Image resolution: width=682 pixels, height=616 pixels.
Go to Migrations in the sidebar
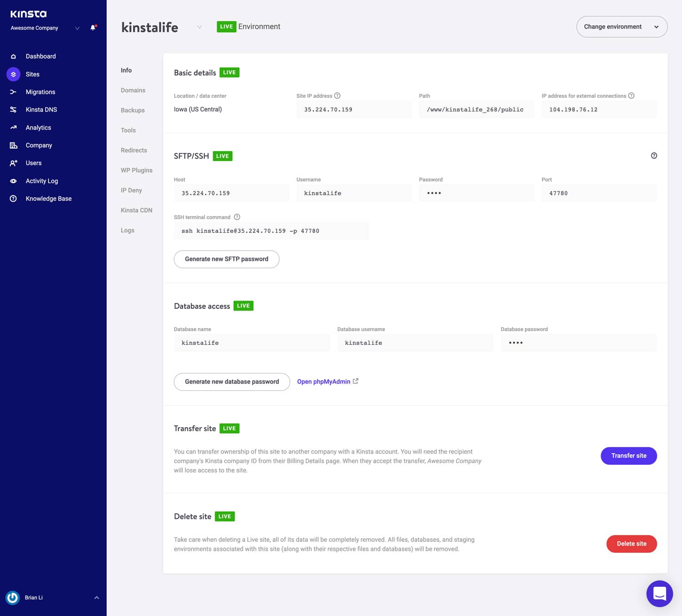[40, 92]
